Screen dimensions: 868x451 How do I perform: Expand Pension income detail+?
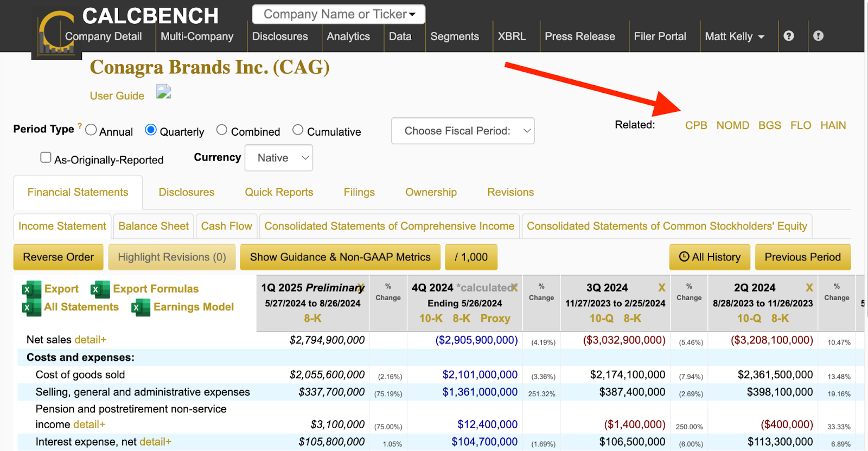click(x=90, y=424)
